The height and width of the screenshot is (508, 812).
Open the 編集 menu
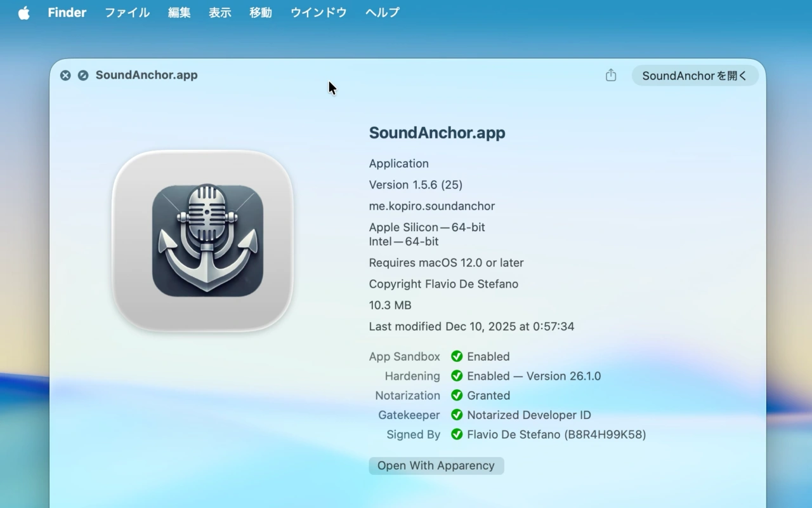[x=179, y=12]
